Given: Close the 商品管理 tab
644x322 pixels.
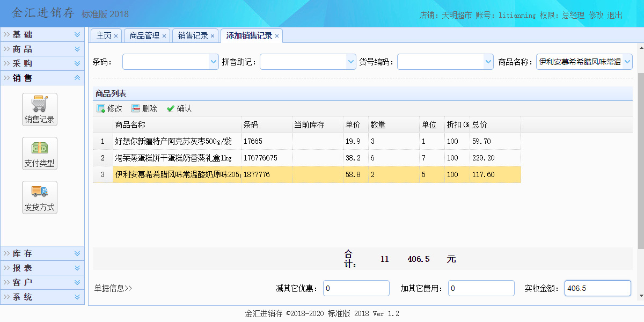Looking at the screenshot, I should [164, 36].
